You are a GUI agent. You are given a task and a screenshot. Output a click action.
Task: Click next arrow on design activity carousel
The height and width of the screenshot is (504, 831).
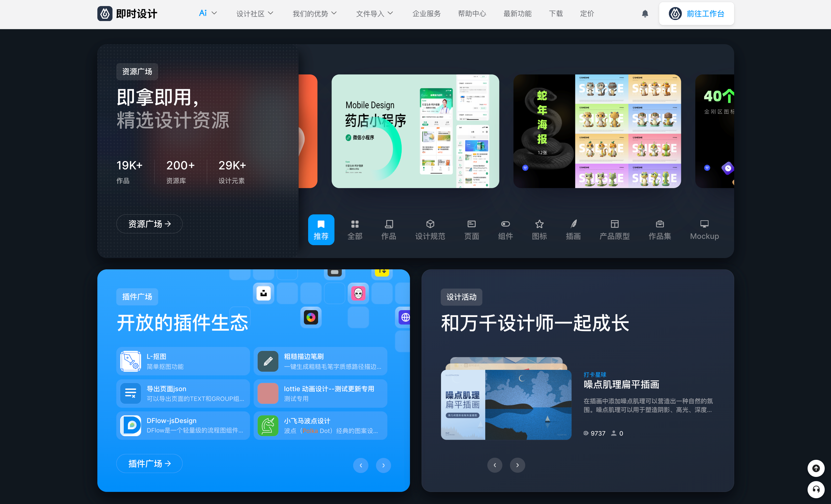pyautogui.click(x=518, y=465)
